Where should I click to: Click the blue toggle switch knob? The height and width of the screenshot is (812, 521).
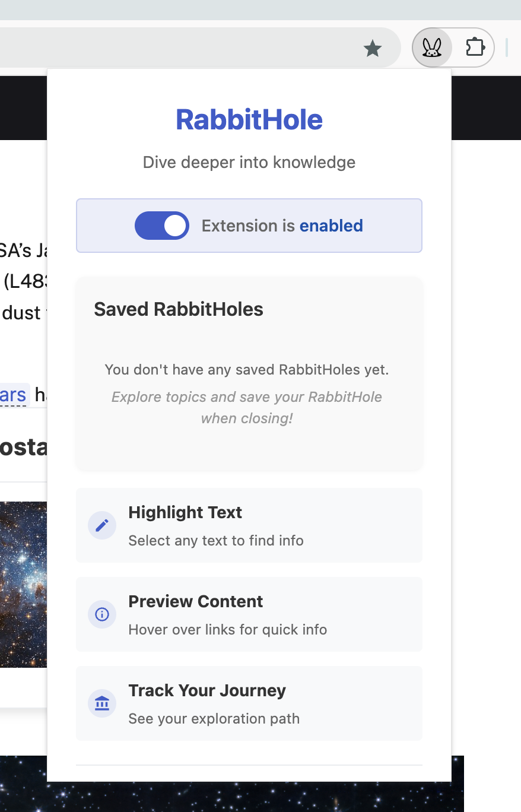175,226
